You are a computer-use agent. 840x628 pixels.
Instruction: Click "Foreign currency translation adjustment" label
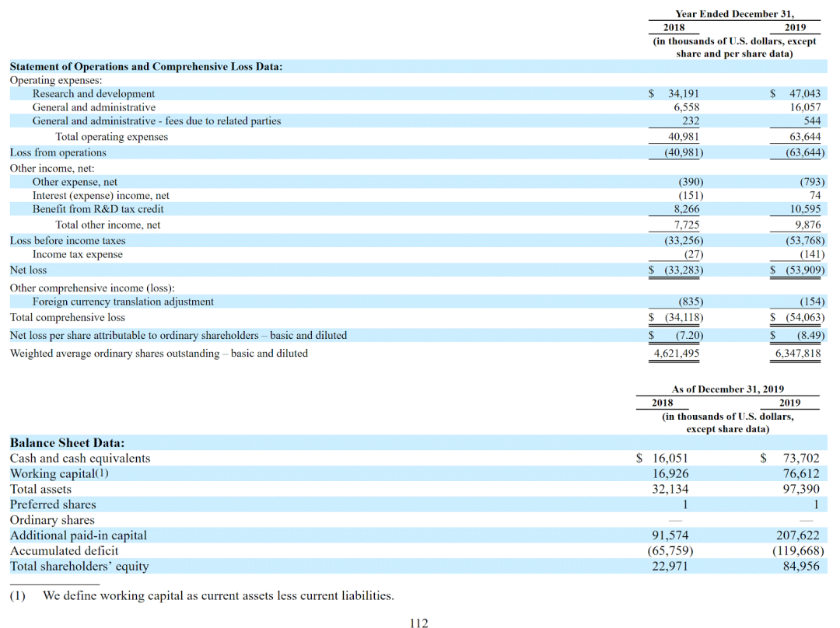click(x=123, y=302)
